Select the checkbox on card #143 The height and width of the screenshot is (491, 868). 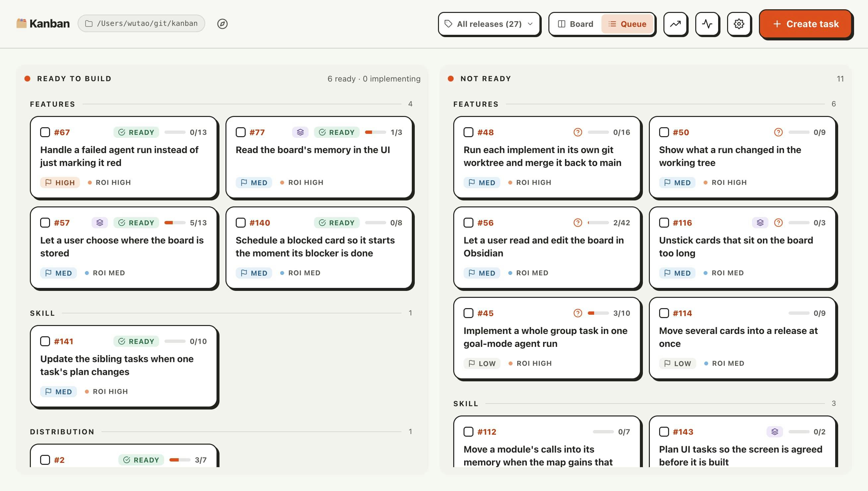point(664,432)
